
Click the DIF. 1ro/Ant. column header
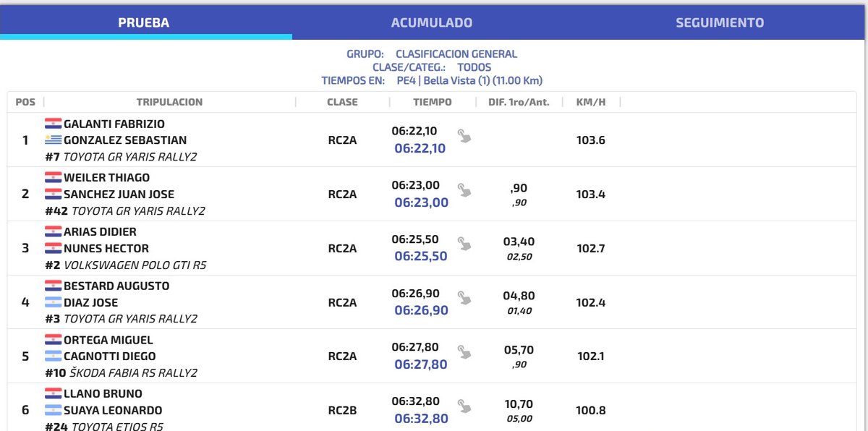pos(519,102)
